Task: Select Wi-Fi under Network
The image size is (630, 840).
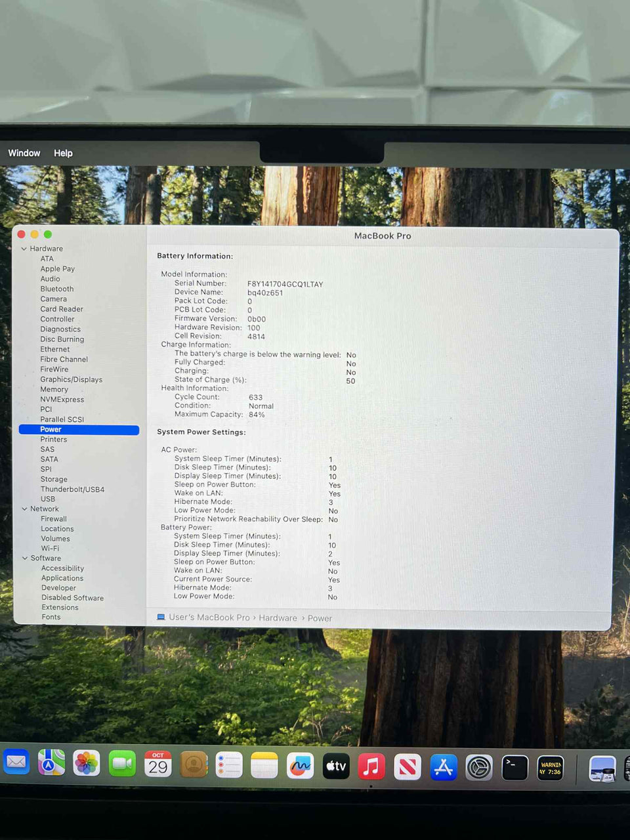Action: [x=50, y=549]
